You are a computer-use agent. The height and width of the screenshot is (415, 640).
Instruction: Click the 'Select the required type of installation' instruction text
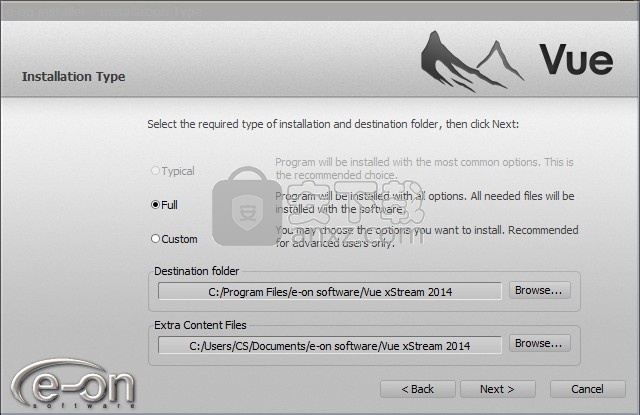click(x=333, y=124)
